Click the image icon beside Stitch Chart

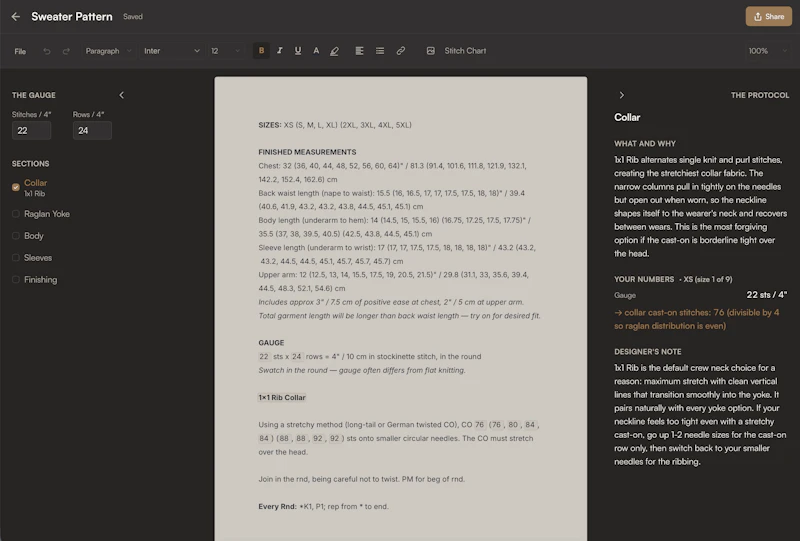coord(431,51)
